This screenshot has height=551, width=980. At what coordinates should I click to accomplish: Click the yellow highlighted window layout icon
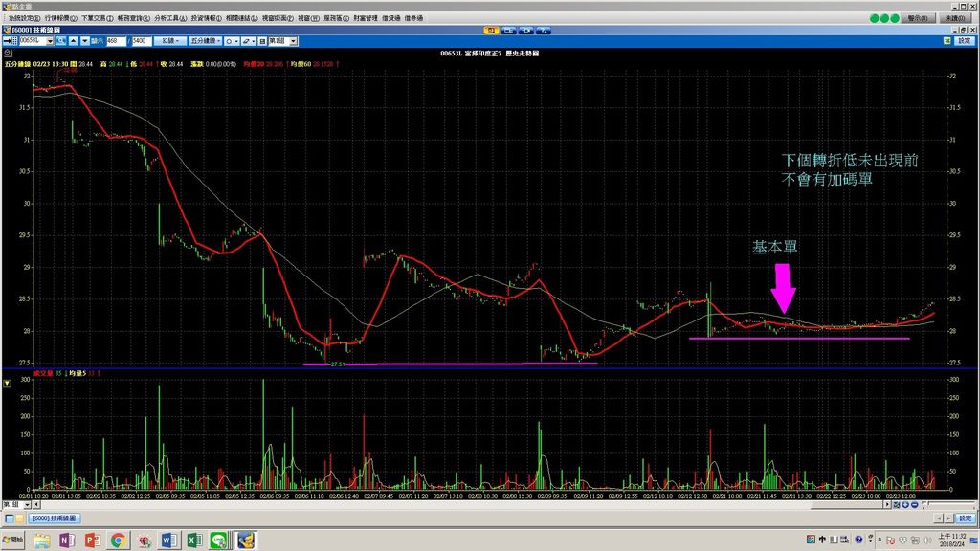(491, 30)
